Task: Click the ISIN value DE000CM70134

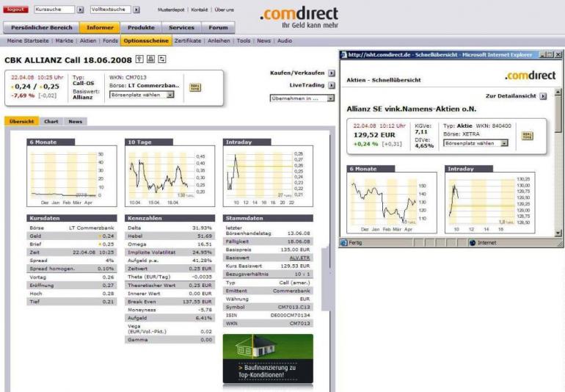Action: coord(290,315)
